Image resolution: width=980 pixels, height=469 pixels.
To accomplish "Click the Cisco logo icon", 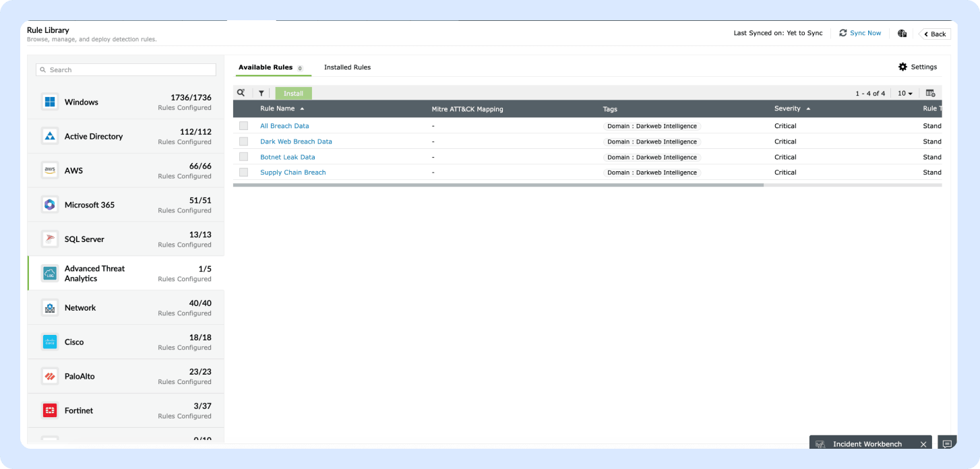I will (50, 342).
